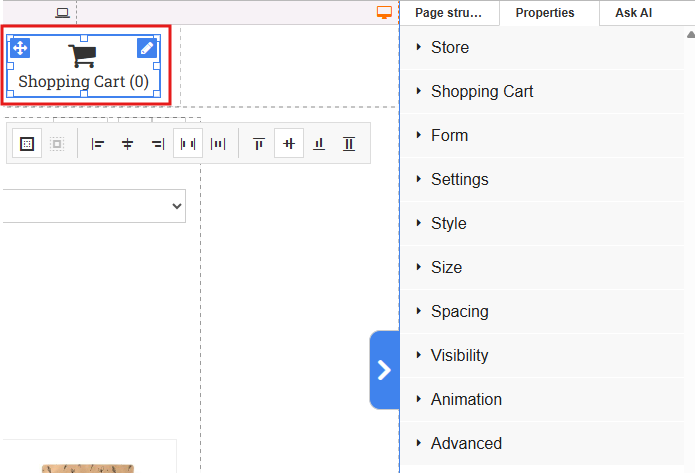Collapse side panel with blue arrow button
This screenshot has height=473, width=695.
(384, 370)
